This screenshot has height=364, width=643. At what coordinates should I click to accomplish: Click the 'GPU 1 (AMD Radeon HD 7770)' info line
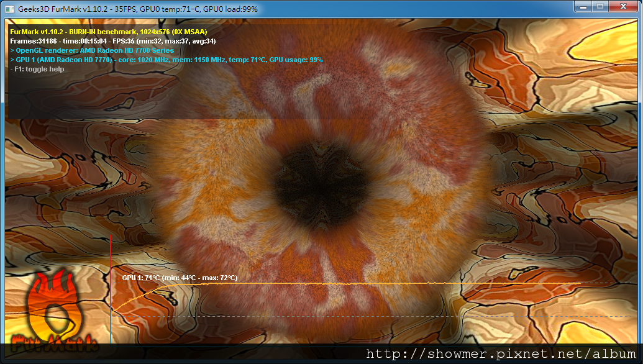pyautogui.click(x=166, y=60)
